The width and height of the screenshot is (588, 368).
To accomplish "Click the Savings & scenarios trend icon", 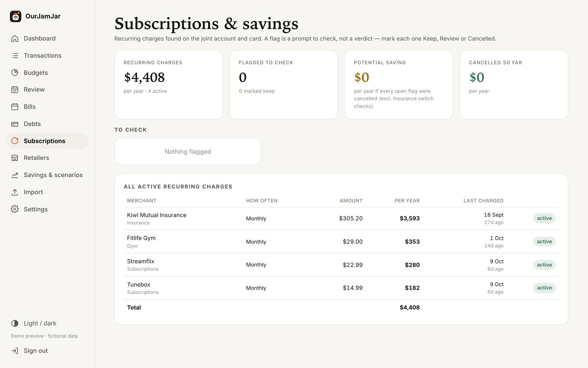I will click(15, 175).
